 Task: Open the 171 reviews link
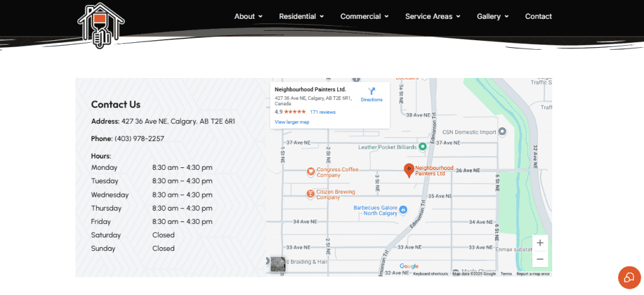click(323, 112)
